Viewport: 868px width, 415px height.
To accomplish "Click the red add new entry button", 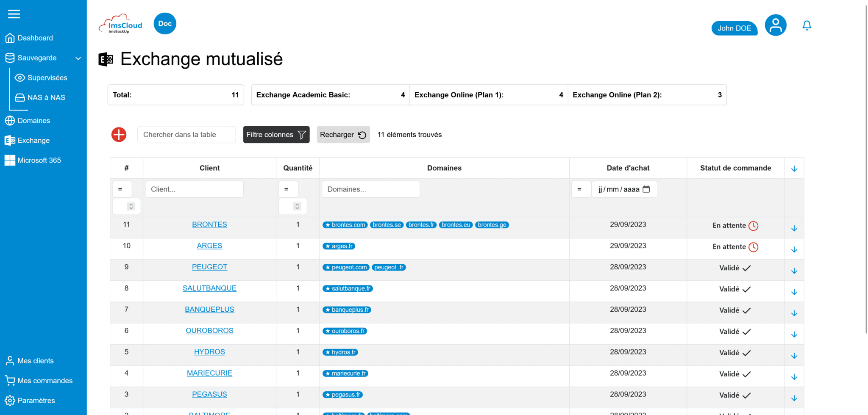I will 119,135.
